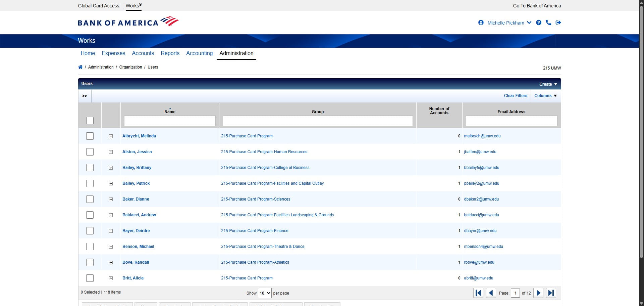Click the Works link in top bar
Image resolution: width=644 pixels, height=306 pixels.
pyautogui.click(x=133, y=6)
